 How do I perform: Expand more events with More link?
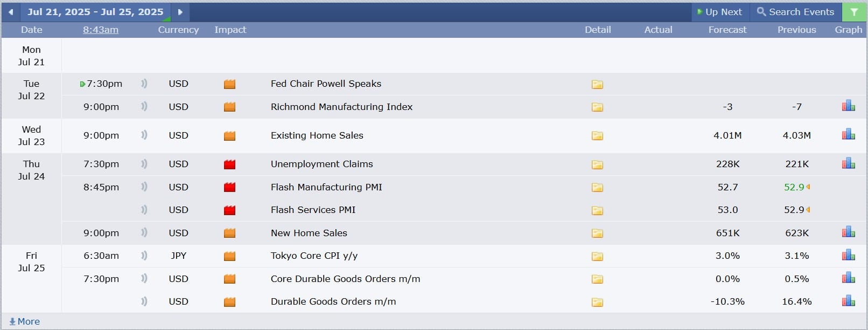pos(25,321)
